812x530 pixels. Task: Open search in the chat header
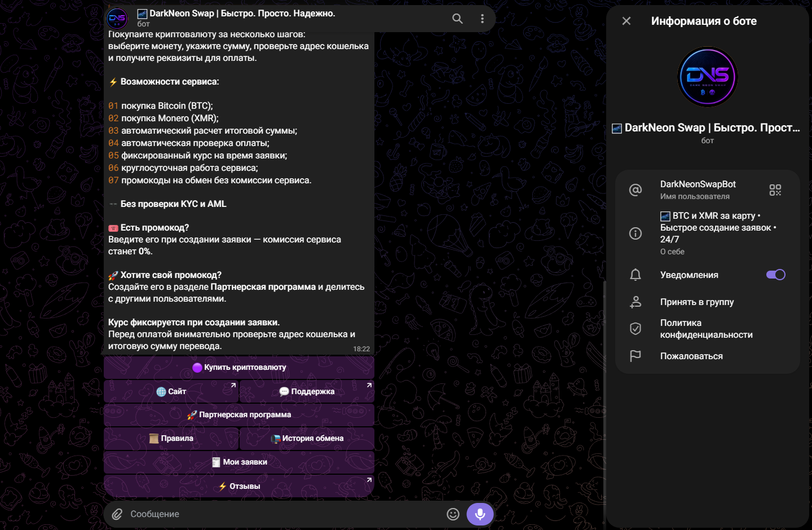click(x=457, y=19)
